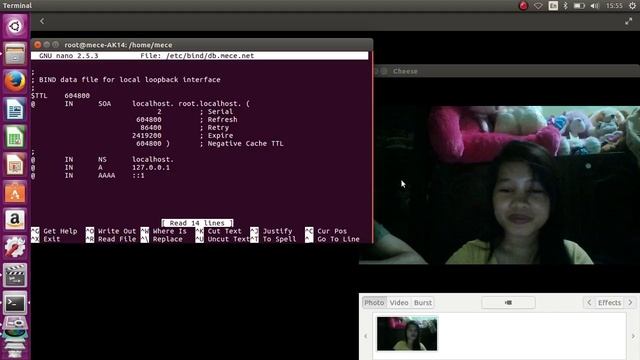This screenshot has width=640, height=360.
Task: Click the red recording indicator icon
Action: 523,6
